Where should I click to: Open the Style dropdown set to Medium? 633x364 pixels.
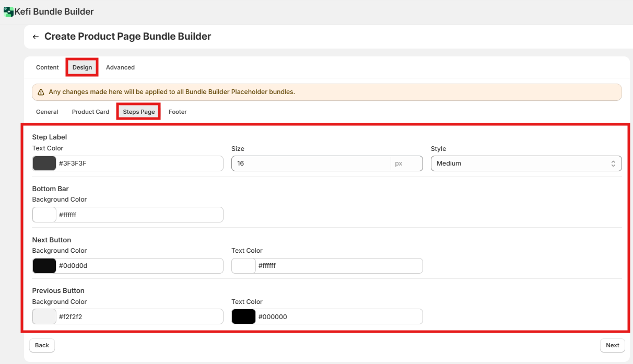pos(526,163)
